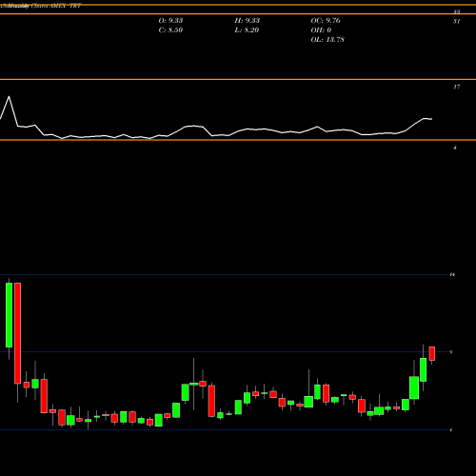This screenshot has width=476, height=476.
Task: Click the 31 axis label at top right
Action: point(457,21)
